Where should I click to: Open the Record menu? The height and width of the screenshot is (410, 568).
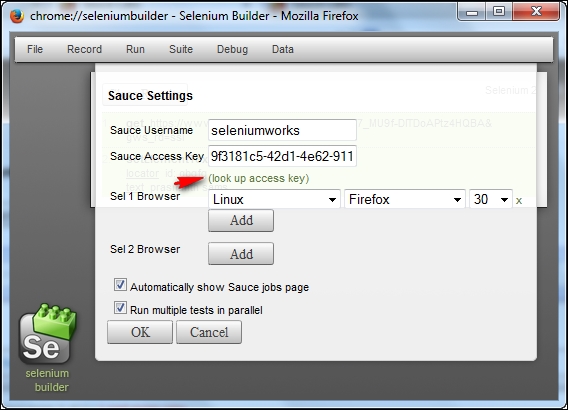click(84, 49)
